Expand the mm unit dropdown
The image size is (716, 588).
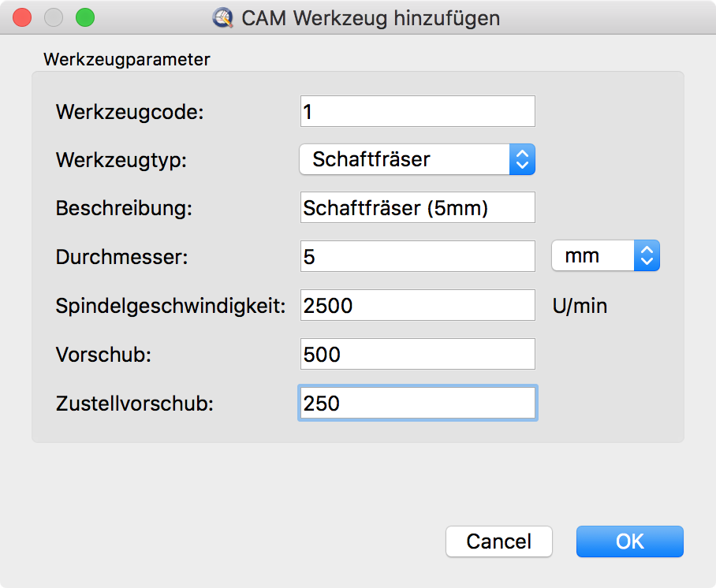click(605, 255)
